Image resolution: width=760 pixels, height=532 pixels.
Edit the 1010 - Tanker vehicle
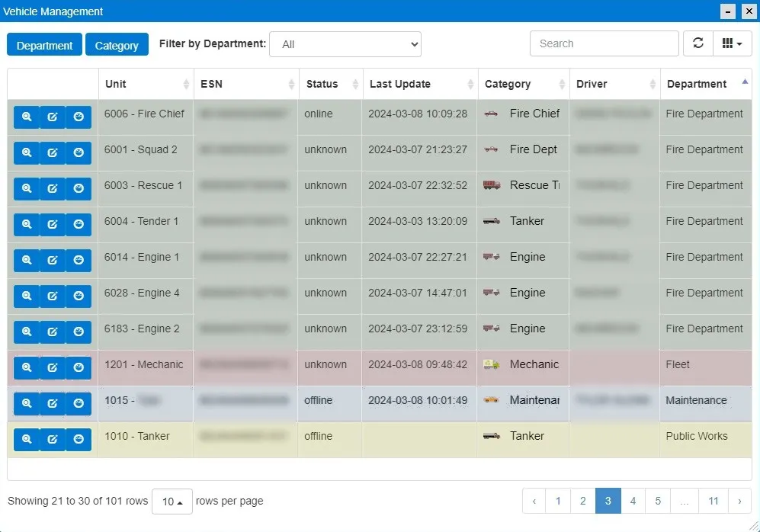(53, 440)
